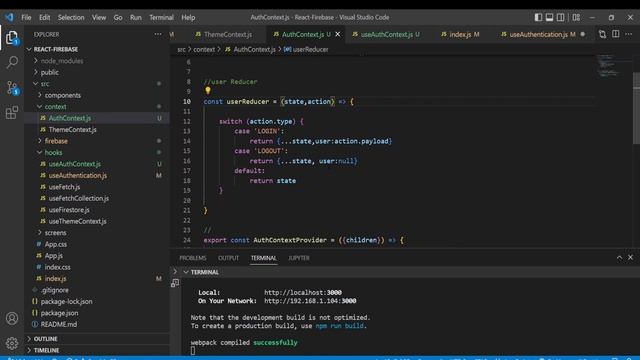Open App.css in the explorer
640x360 pixels.
[x=97, y=244]
